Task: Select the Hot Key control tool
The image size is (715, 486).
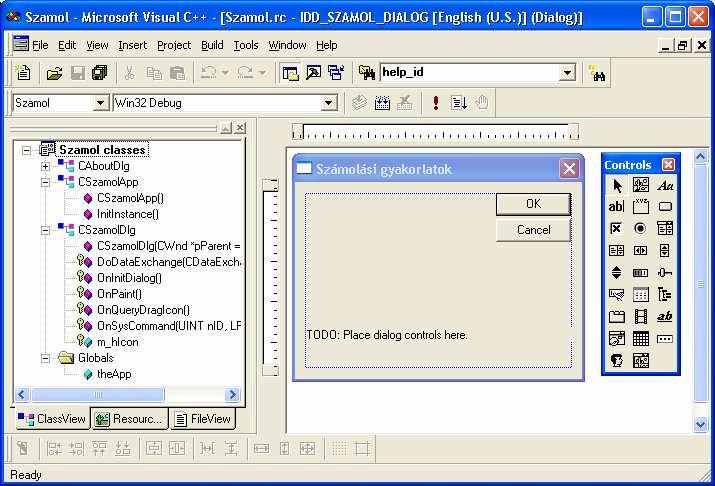Action: click(617, 295)
